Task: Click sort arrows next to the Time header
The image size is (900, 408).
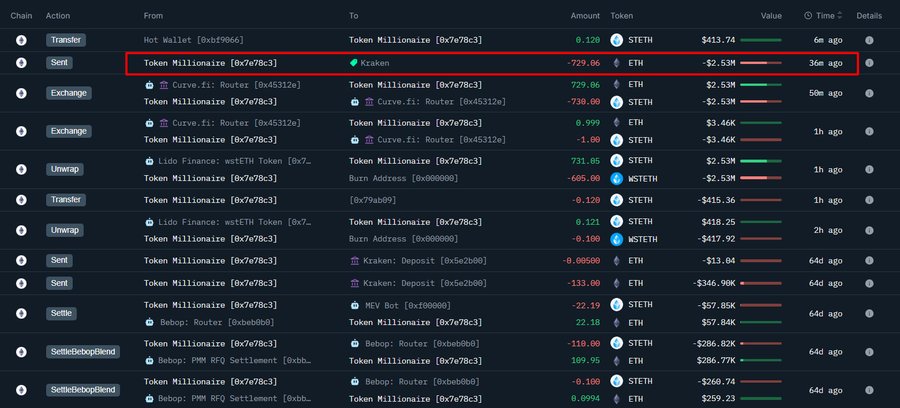Action: pos(840,16)
